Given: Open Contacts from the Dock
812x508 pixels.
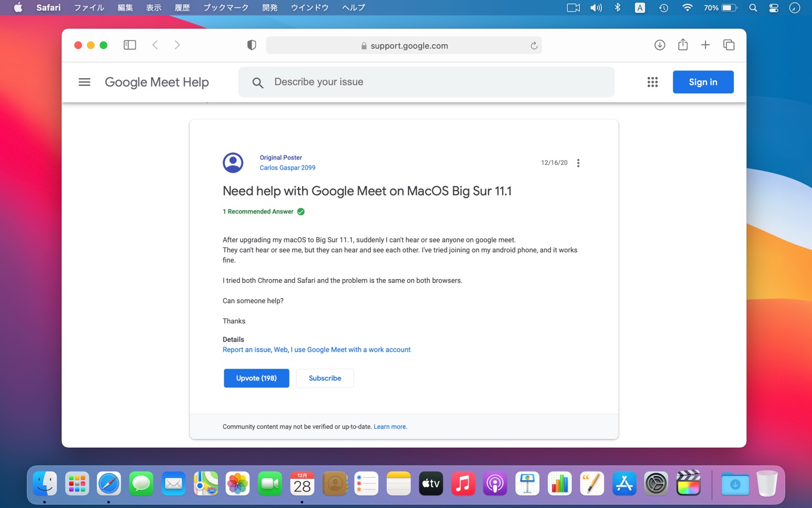Looking at the screenshot, I should [334, 483].
